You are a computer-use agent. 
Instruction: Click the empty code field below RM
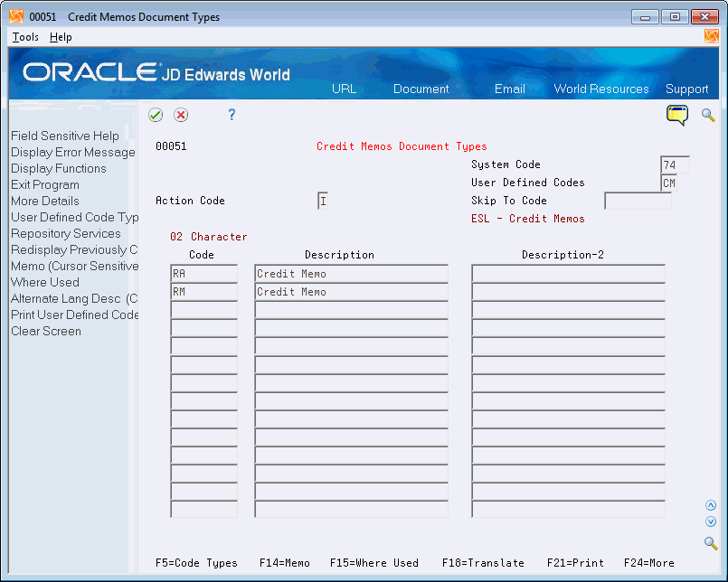click(203, 310)
